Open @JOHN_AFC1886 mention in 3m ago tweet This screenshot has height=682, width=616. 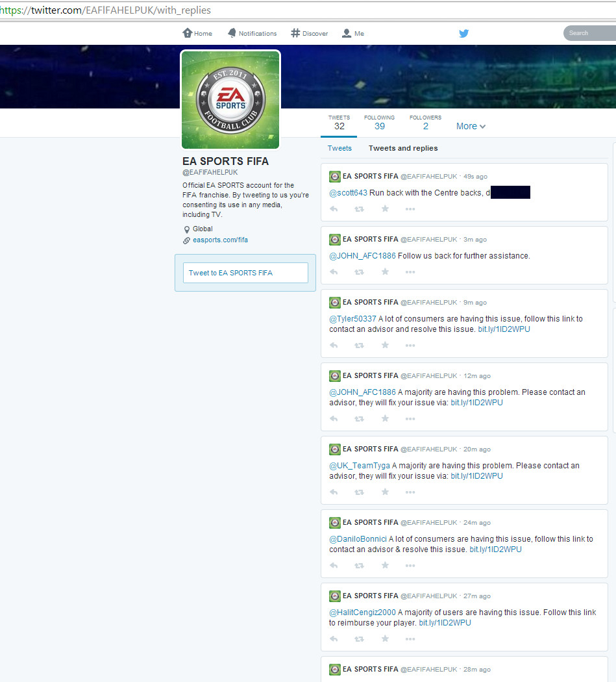coord(363,256)
